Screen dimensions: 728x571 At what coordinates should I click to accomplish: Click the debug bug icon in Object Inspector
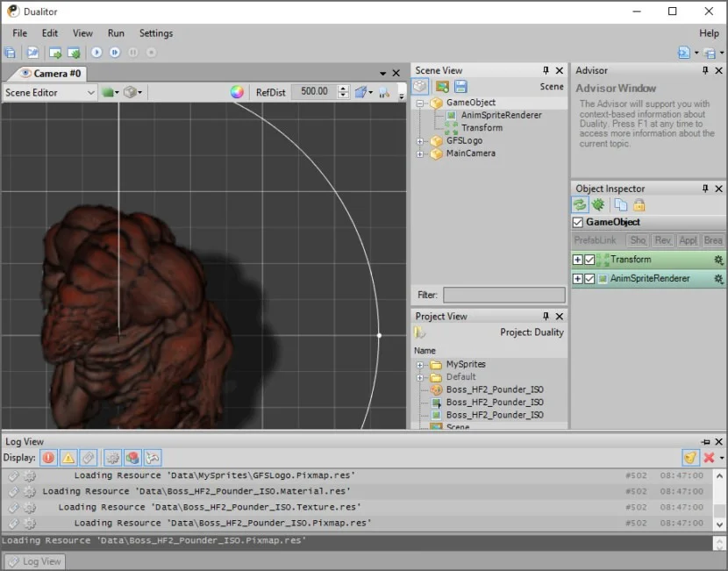point(598,204)
